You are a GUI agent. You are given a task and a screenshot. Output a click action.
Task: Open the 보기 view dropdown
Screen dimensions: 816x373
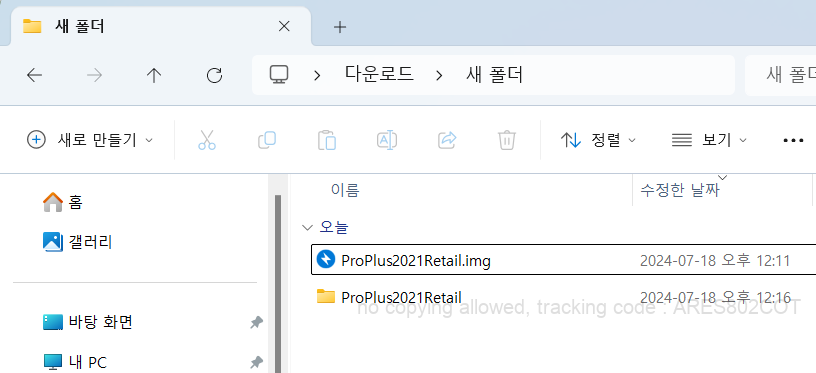point(709,140)
